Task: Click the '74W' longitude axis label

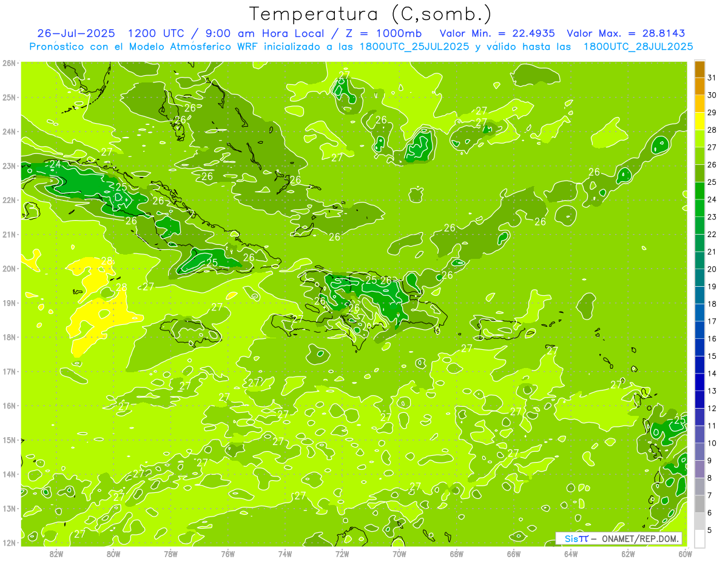Action: pyautogui.click(x=285, y=554)
